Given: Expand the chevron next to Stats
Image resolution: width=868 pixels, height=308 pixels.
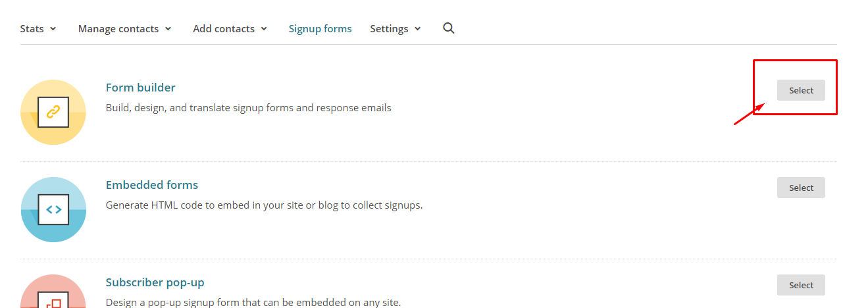Looking at the screenshot, I should click(x=53, y=29).
